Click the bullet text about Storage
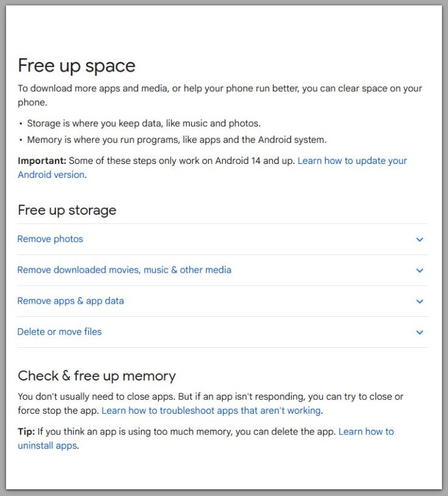Screen dimensions: 448x496 pyautogui.click(x=143, y=123)
